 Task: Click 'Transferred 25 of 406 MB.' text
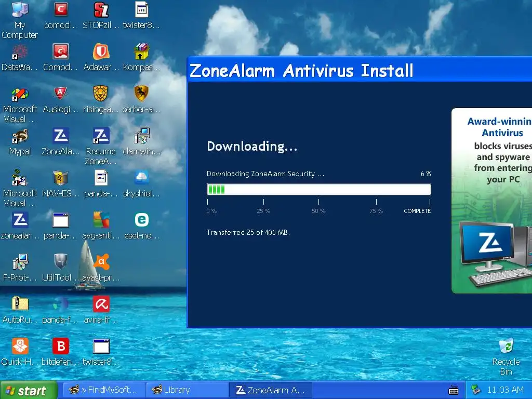[248, 232]
